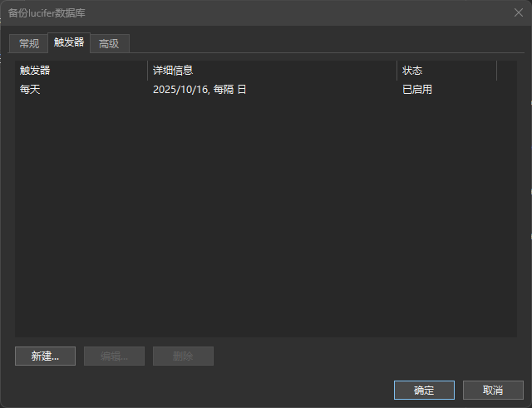Viewport: 532px width, 408px height.
Task: Click the 已启用 status cell
Action: [417, 90]
